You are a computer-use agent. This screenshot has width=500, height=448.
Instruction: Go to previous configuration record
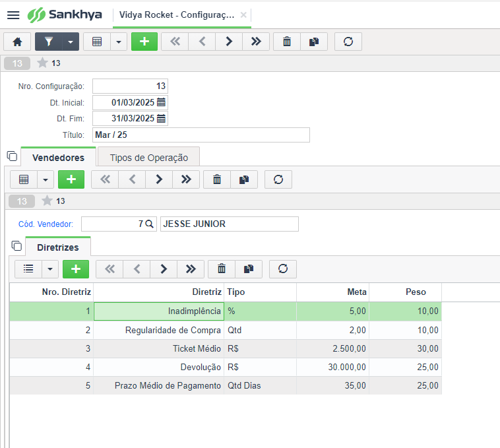pyautogui.click(x=202, y=42)
